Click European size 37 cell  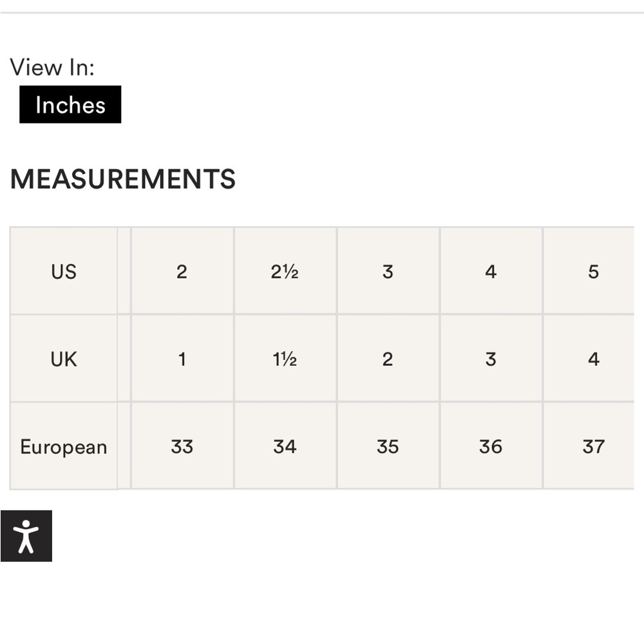pos(589,446)
